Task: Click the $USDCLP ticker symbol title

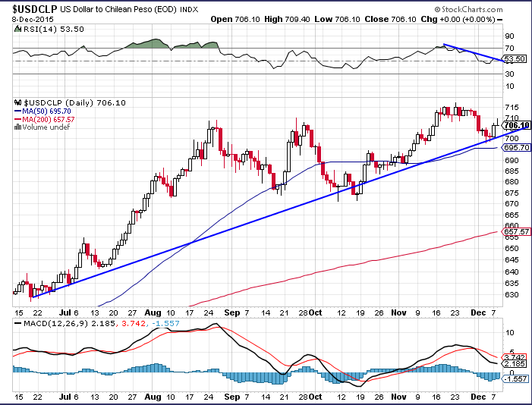Action: click(35, 9)
